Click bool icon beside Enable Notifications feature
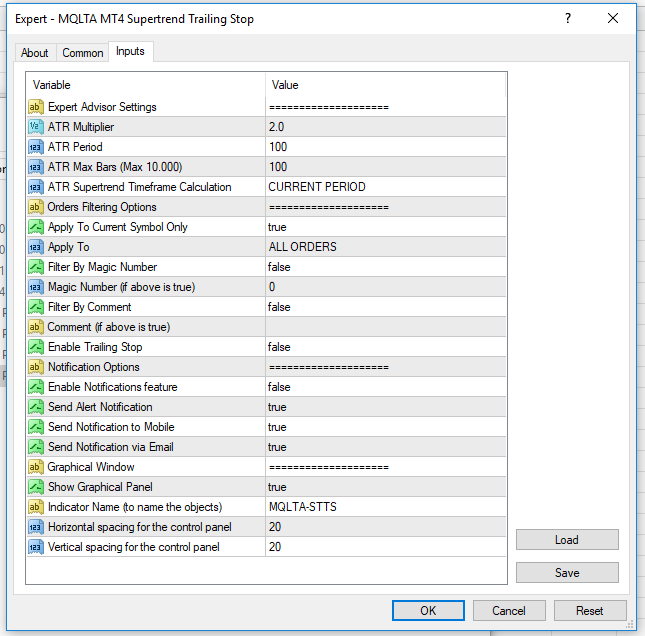645x636 pixels. pos(36,387)
